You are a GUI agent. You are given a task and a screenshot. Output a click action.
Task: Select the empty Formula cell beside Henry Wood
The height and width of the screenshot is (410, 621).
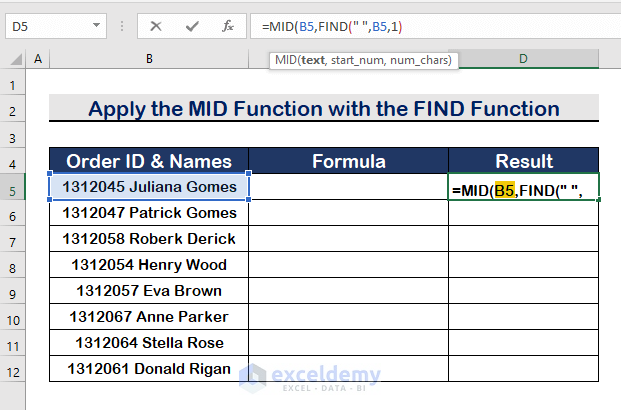click(349, 265)
